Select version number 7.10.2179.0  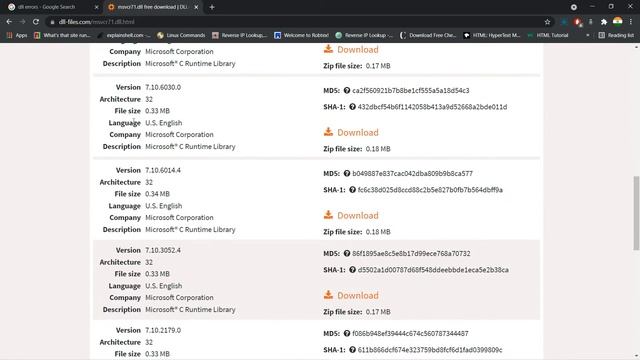(163, 330)
